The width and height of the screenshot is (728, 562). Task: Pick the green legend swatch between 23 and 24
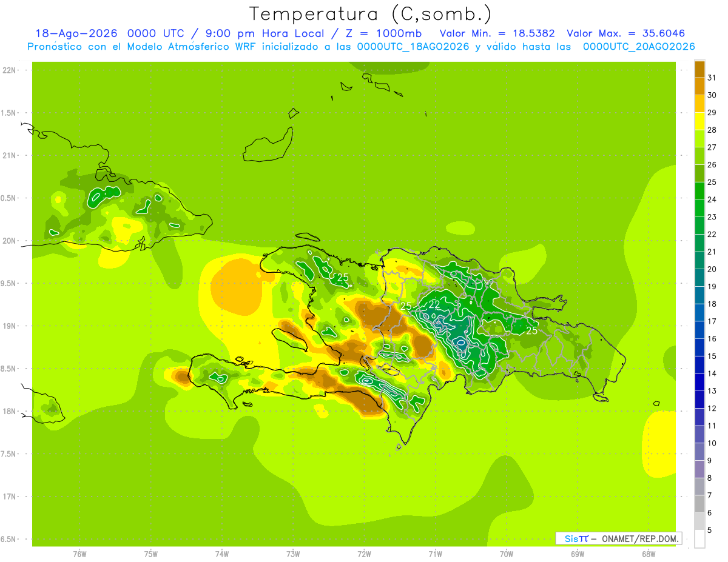(x=699, y=208)
